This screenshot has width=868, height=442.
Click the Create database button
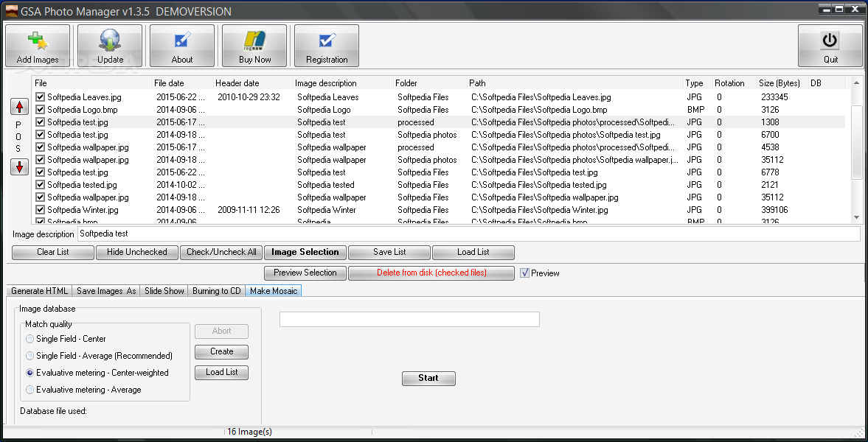coord(221,351)
